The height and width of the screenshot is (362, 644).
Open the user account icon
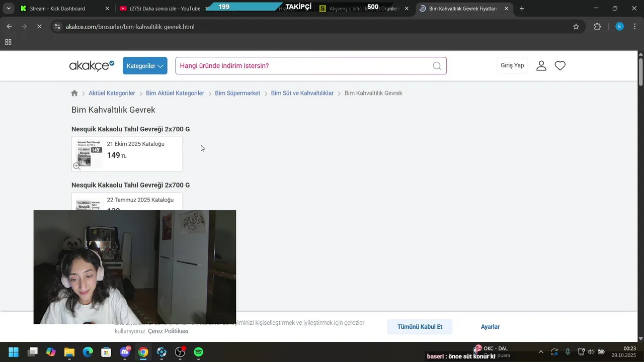click(x=541, y=66)
